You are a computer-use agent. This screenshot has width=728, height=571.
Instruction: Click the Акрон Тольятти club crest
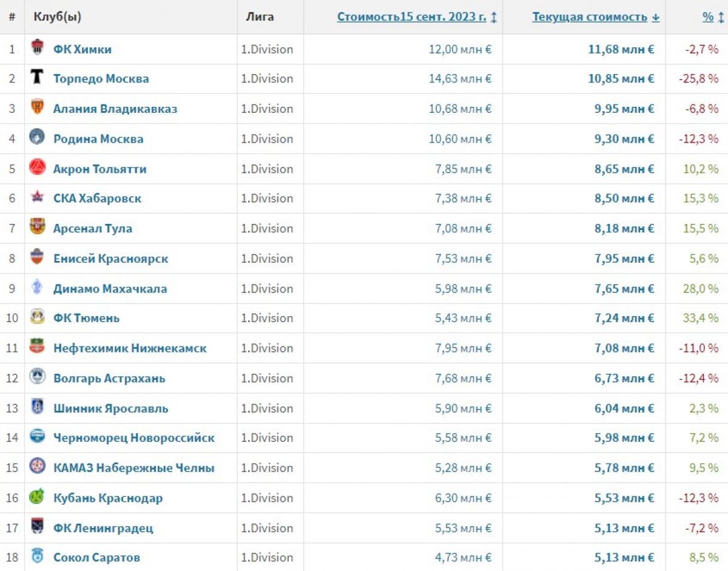[37, 167]
